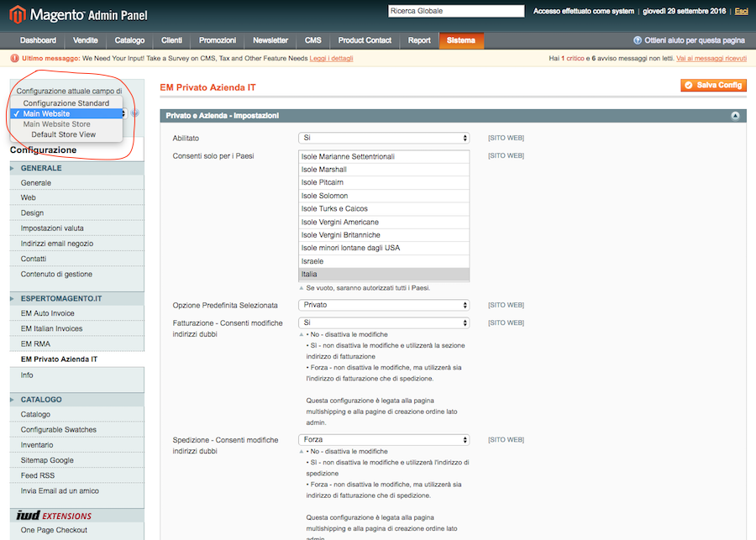Open Feed RSS settings
The height and width of the screenshot is (540, 756).
[x=38, y=476]
